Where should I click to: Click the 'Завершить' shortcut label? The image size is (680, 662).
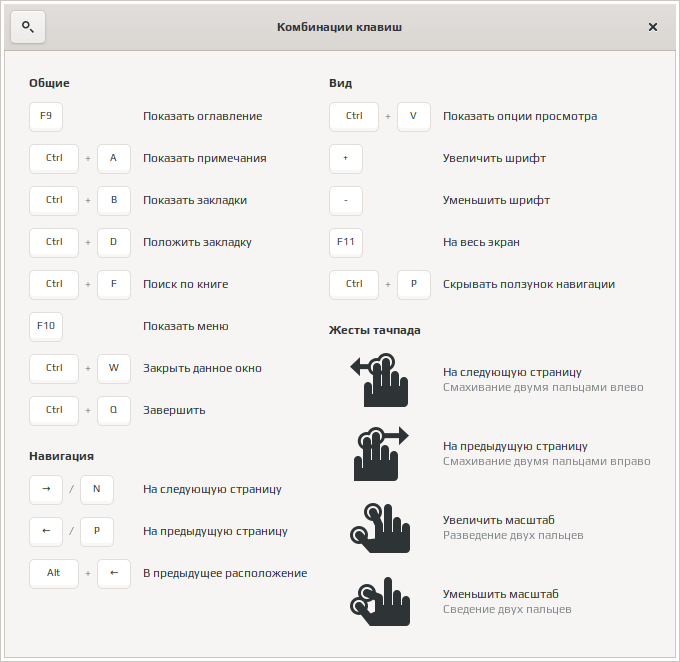[174, 410]
